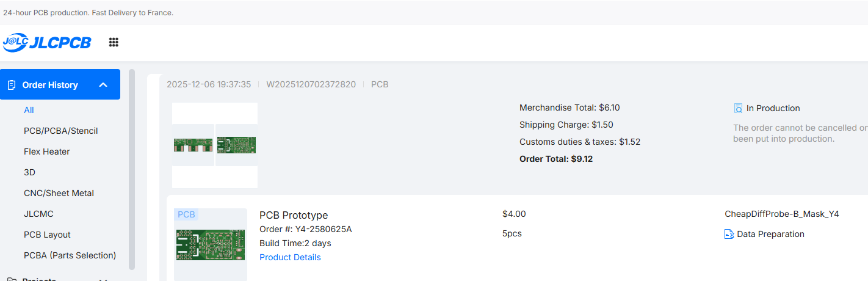Open PCBA (Parts Selection) category
868x281 pixels.
(x=70, y=255)
